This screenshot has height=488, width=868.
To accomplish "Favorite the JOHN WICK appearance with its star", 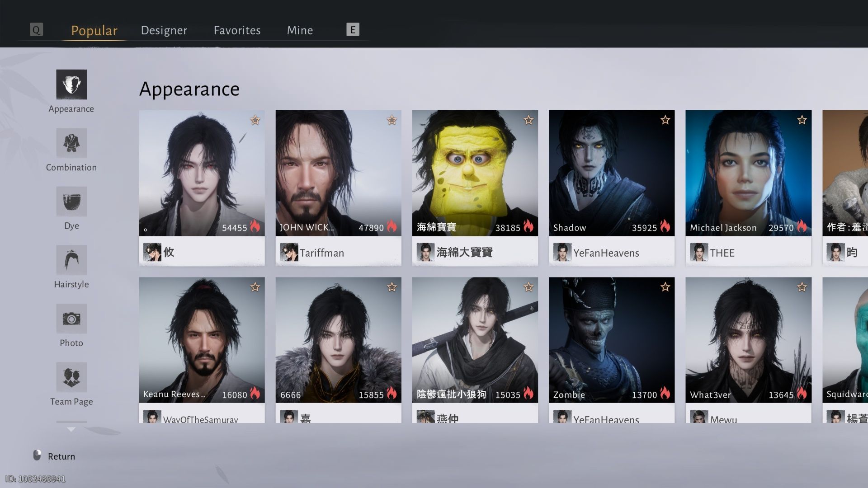I will click(x=392, y=120).
